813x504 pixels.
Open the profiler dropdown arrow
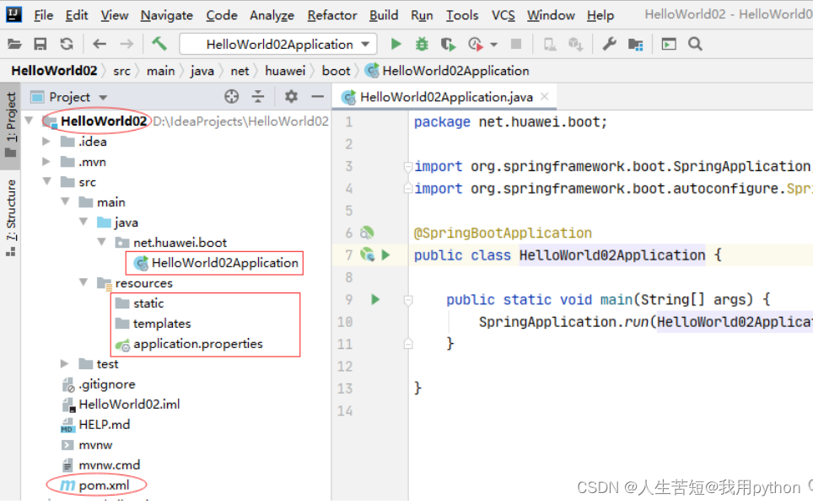494,45
